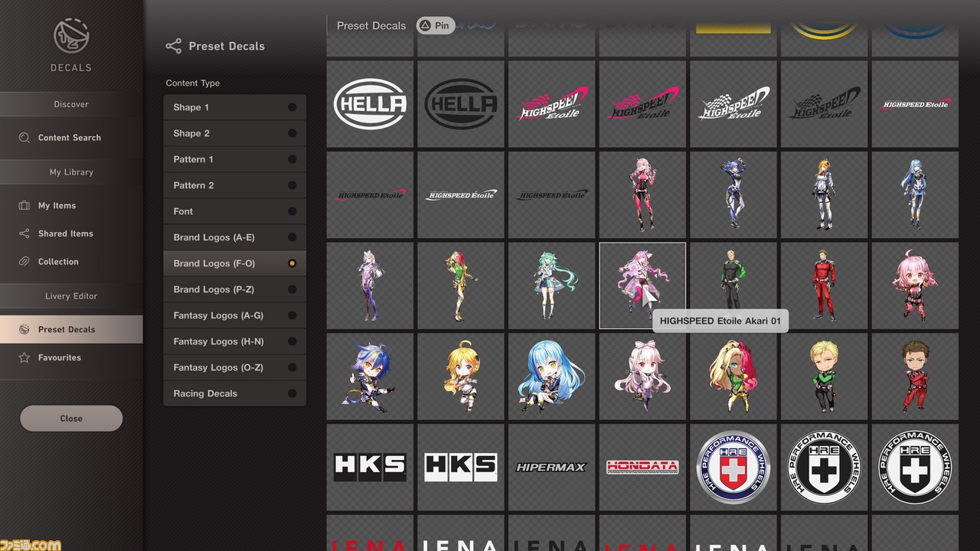Select the blue-haired chibi character decal
This screenshot has height=551, width=980.
pyautogui.click(x=552, y=376)
